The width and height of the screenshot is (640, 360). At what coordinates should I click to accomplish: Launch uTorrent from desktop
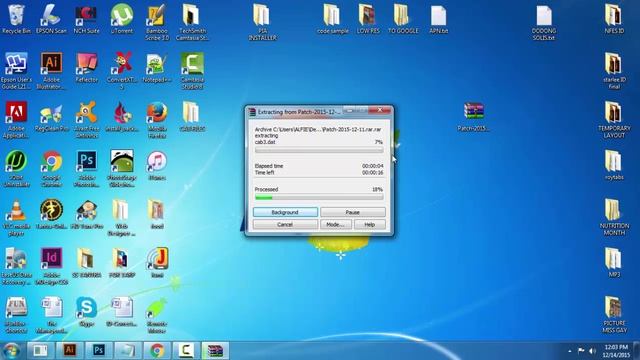[122, 19]
